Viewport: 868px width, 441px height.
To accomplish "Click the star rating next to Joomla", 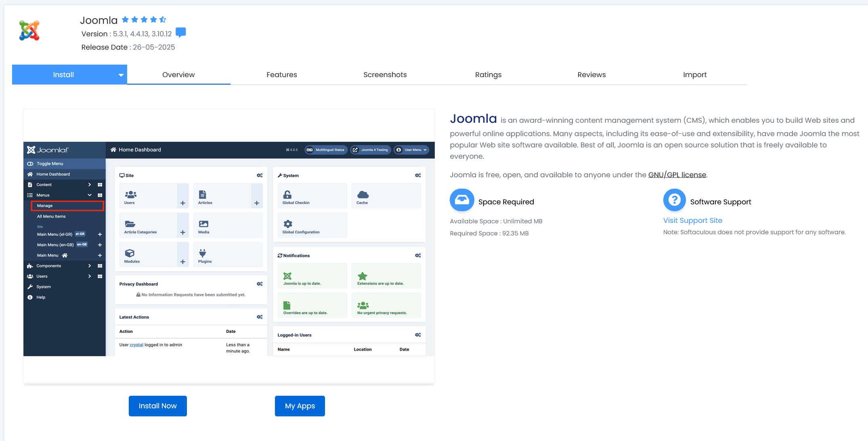I will 144,19.
